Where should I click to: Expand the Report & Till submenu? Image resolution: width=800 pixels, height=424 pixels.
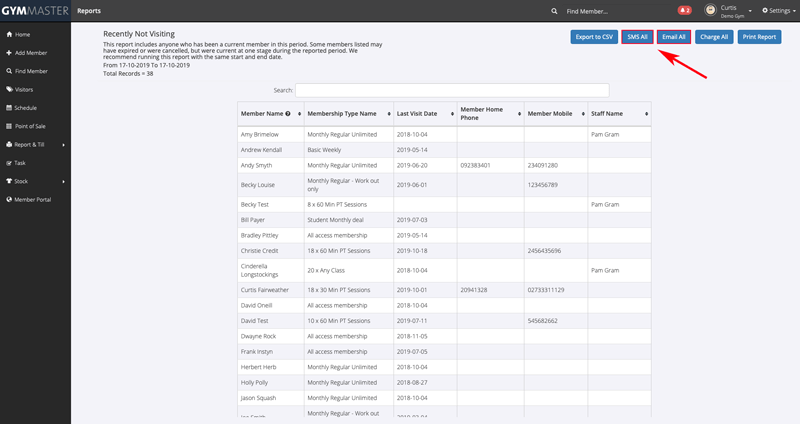point(63,144)
